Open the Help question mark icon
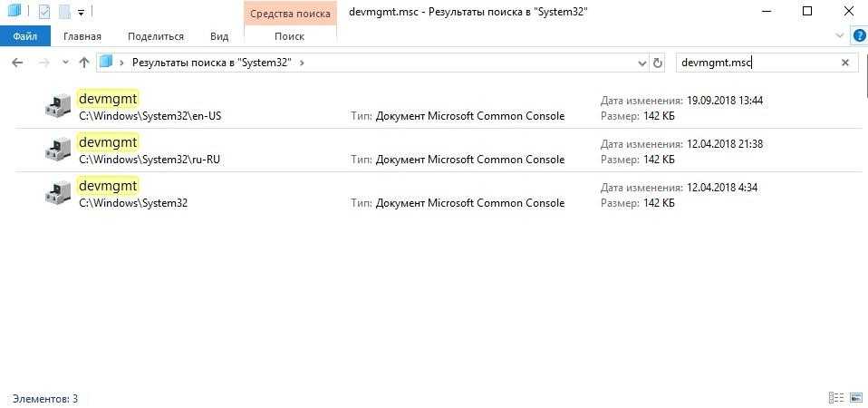This screenshot has width=868, height=408. pyautogui.click(x=858, y=36)
